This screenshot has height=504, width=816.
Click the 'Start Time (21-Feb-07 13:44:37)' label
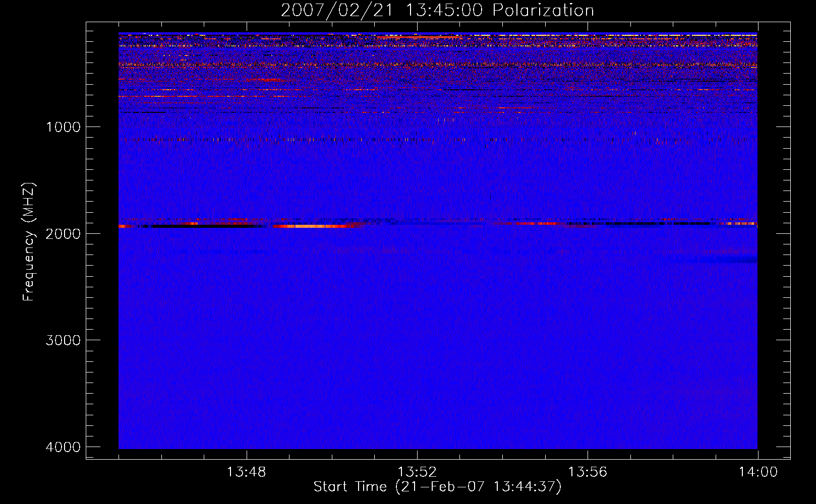click(437, 487)
